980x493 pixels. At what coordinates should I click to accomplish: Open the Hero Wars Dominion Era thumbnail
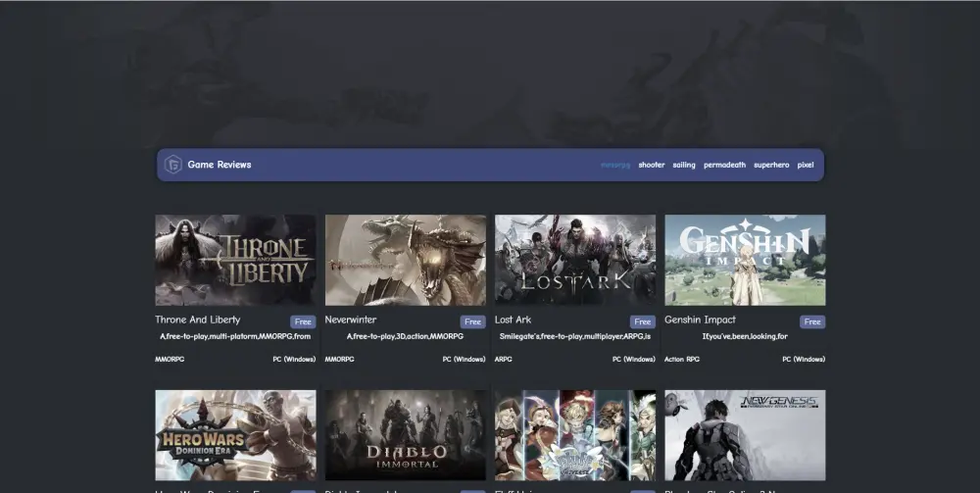point(235,435)
